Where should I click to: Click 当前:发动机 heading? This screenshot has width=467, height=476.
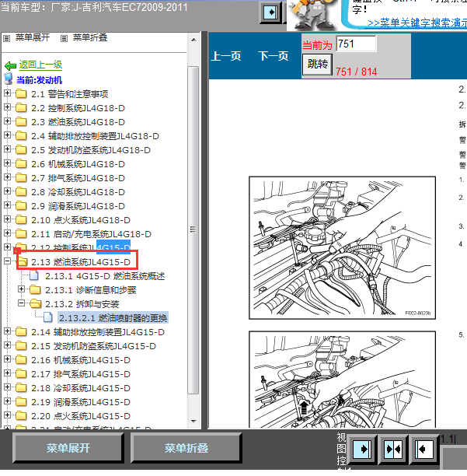[39, 80]
